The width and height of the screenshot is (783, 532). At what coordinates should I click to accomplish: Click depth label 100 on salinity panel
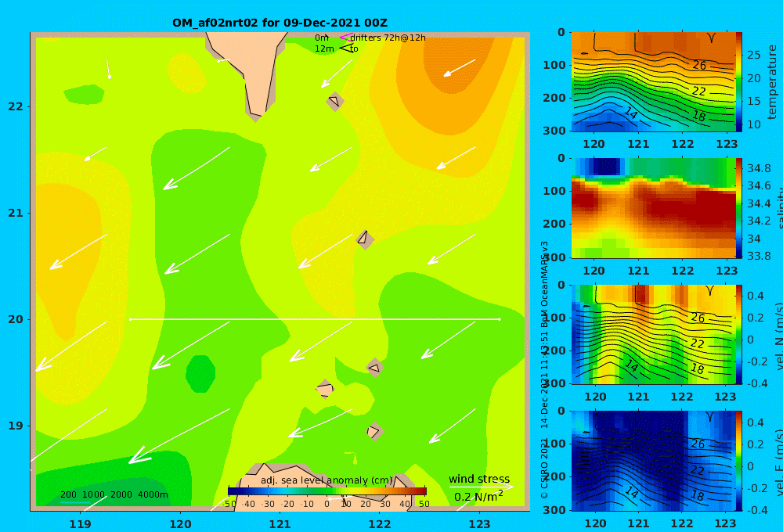(554, 191)
